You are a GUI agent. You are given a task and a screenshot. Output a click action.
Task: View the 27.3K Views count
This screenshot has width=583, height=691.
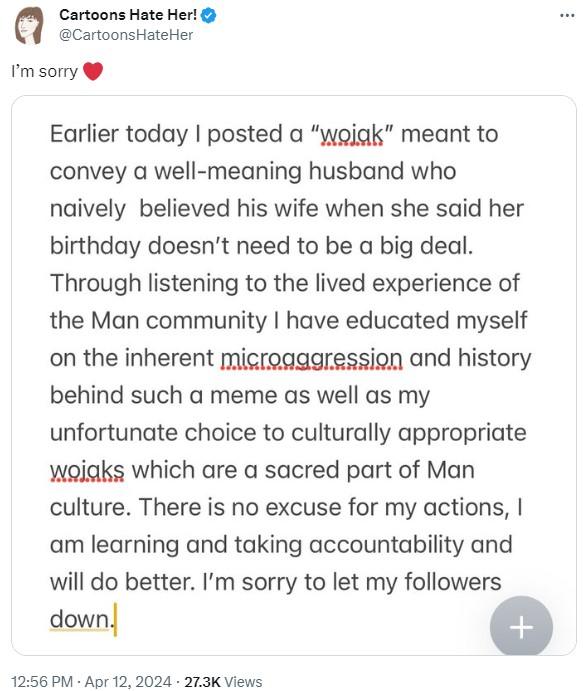[223, 681]
